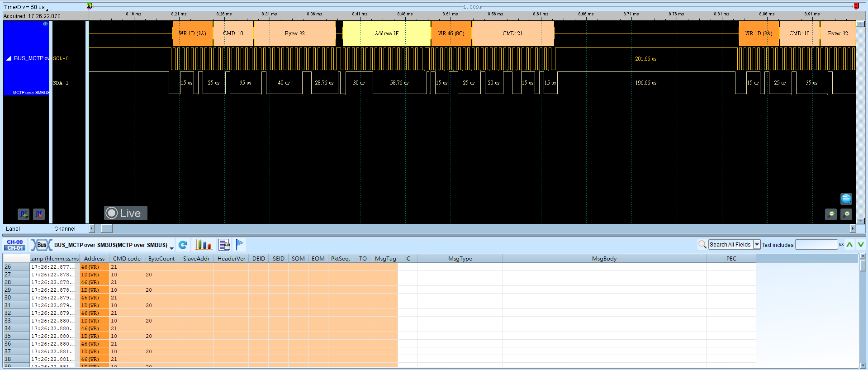Click the MsgBody column header

click(x=604, y=259)
